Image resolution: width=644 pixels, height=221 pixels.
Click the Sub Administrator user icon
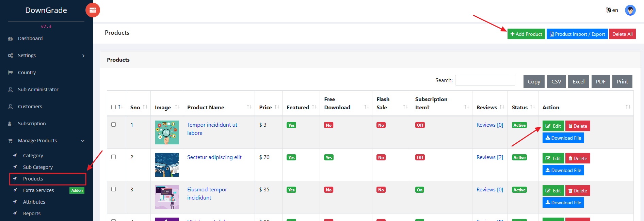coord(10,90)
